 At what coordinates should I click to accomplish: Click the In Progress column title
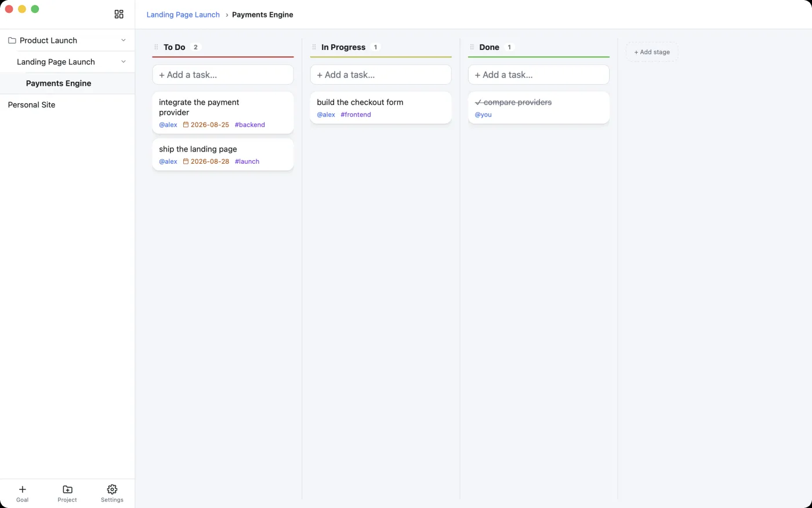(x=343, y=48)
